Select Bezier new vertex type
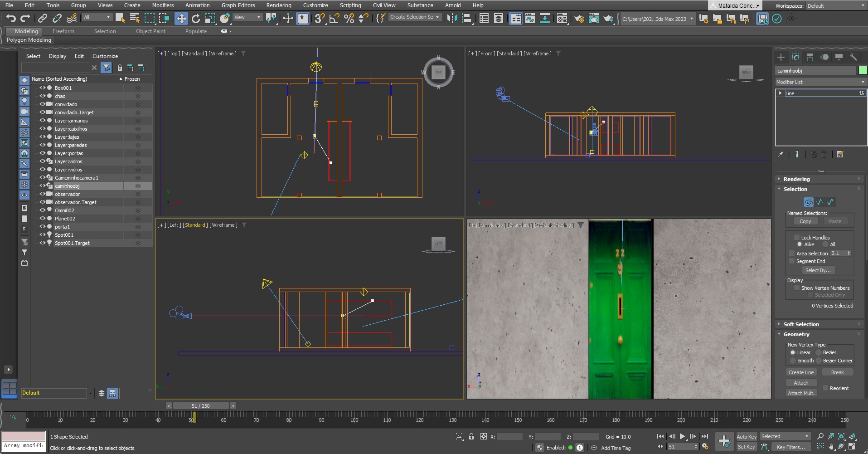Image resolution: width=868 pixels, height=454 pixels. pyautogui.click(x=819, y=352)
